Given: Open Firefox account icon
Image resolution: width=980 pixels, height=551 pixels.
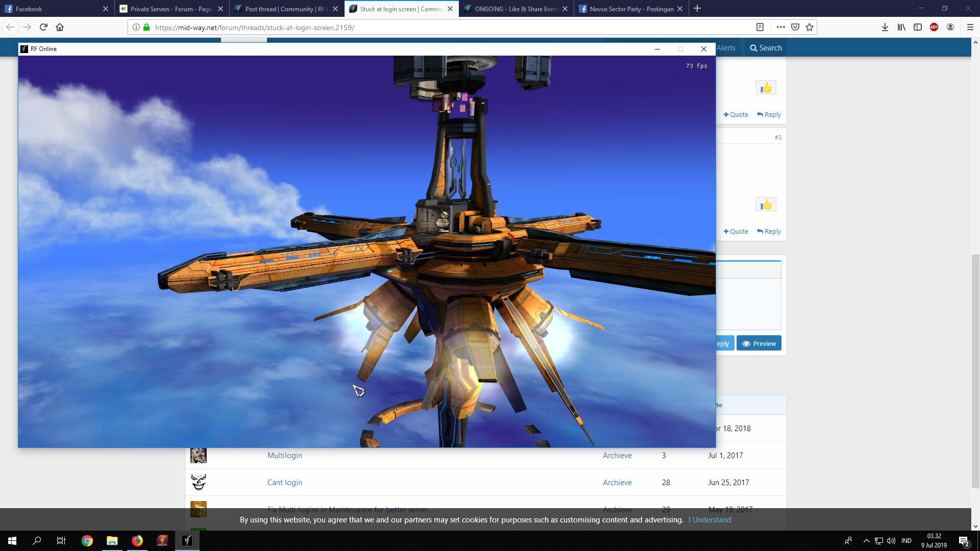Looking at the screenshot, I should (x=950, y=27).
